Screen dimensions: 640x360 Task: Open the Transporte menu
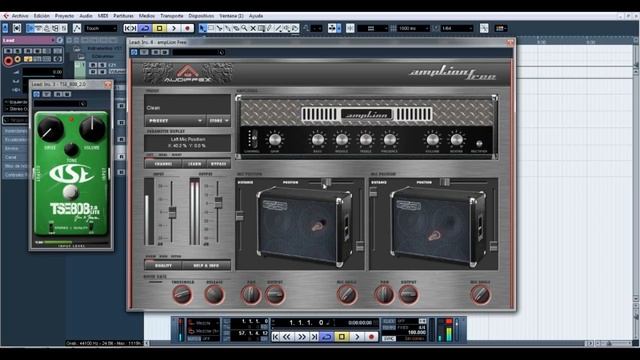[x=171, y=16]
